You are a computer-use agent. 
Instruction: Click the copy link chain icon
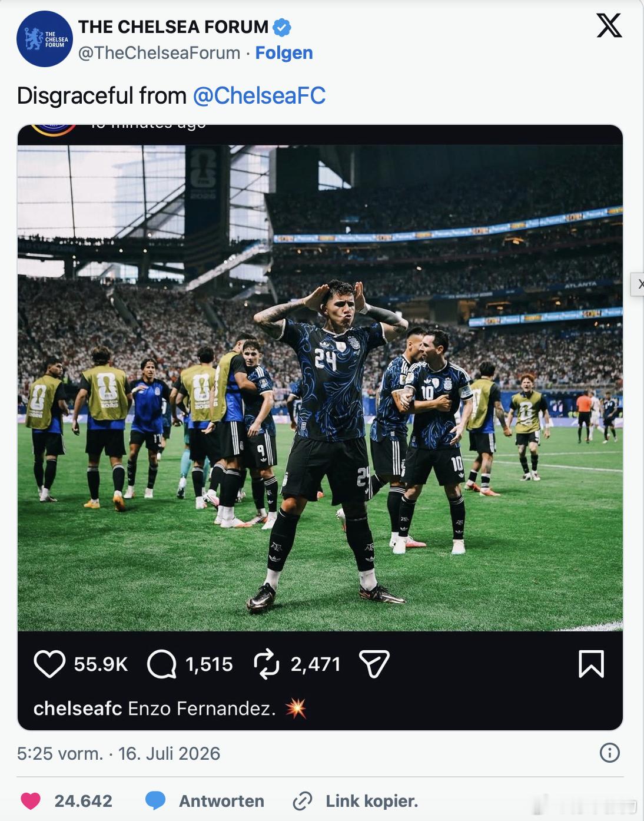point(303,801)
